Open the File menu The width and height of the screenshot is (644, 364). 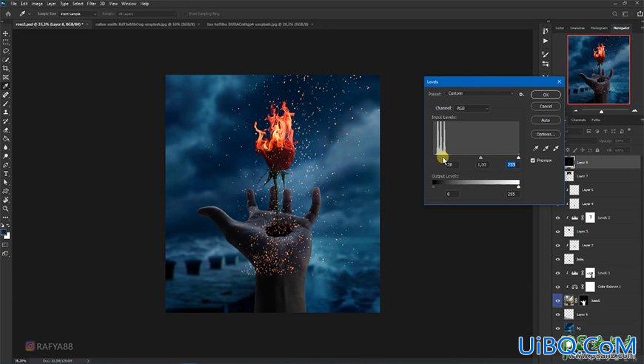tap(13, 4)
